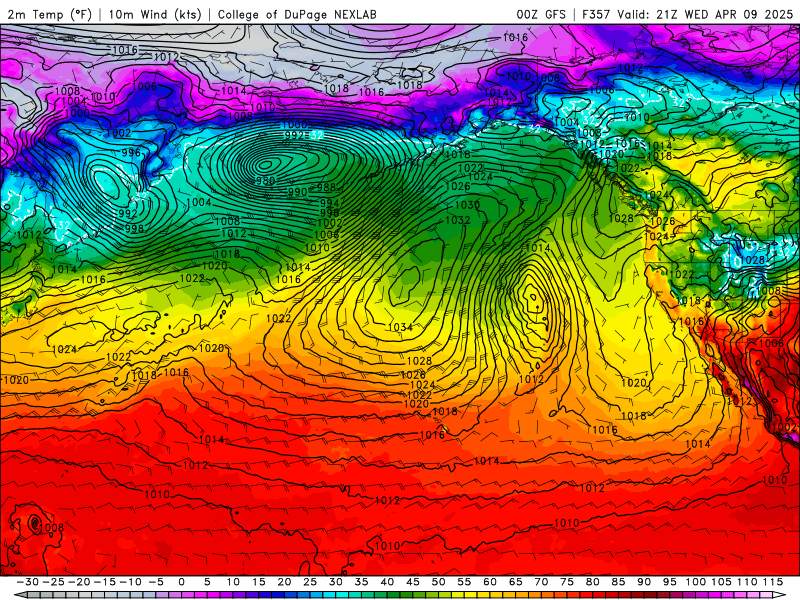
Task: Select the 1032 isobar label
Action: (458, 220)
